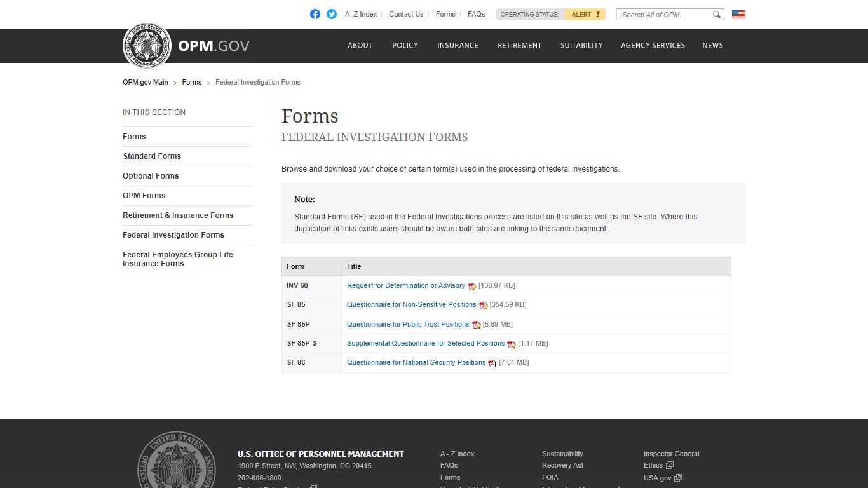Image resolution: width=868 pixels, height=488 pixels.
Task: Click Forms in the footer
Action: [x=450, y=478]
